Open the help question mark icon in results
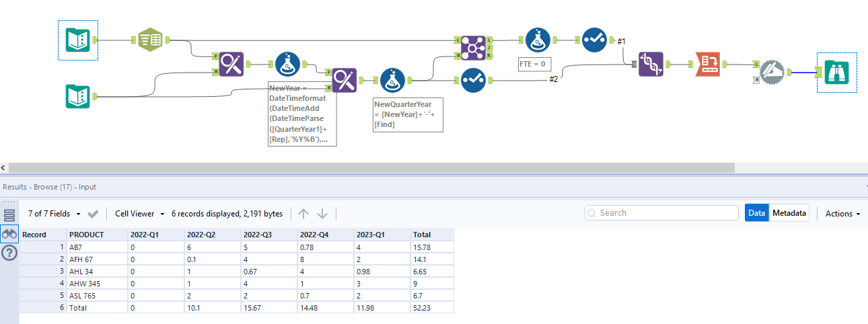Image resolution: width=868 pixels, height=324 pixels. click(9, 253)
